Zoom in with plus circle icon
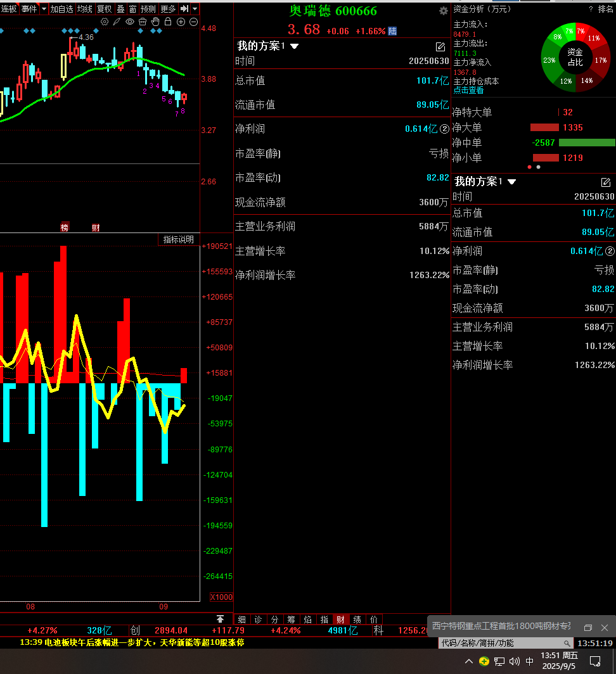Image resolution: width=616 pixels, height=674 pixels. 181,22
